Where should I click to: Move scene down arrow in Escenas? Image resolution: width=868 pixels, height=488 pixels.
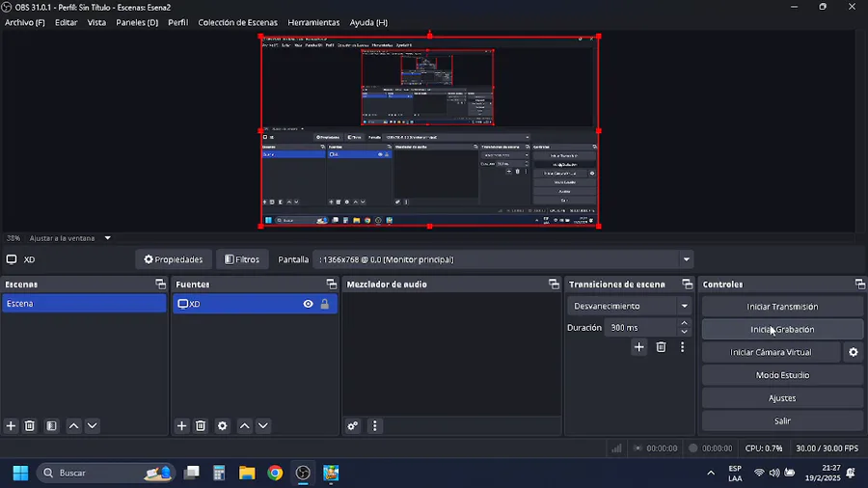coord(93,425)
